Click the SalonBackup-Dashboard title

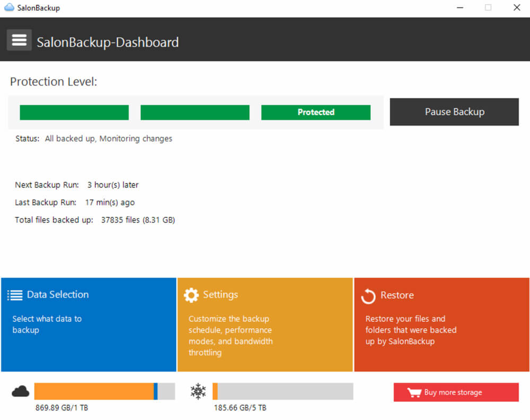pos(108,42)
